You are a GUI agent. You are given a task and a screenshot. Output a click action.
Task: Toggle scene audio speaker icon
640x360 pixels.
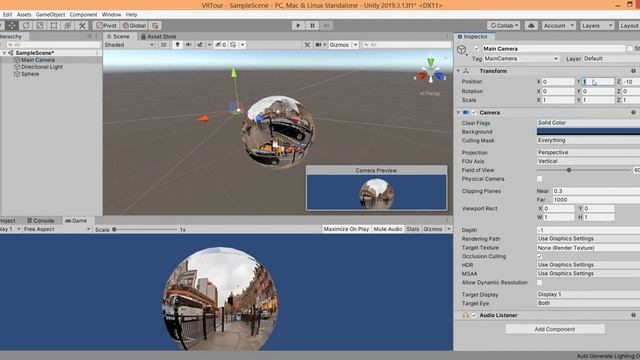point(189,44)
